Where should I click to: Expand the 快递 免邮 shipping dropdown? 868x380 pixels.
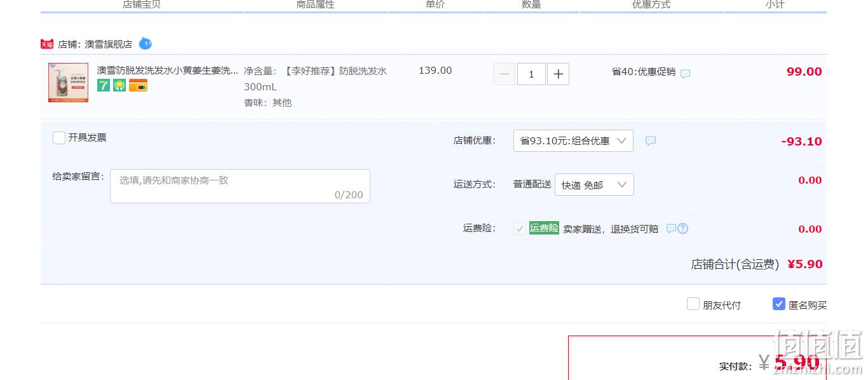coord(594,184)
